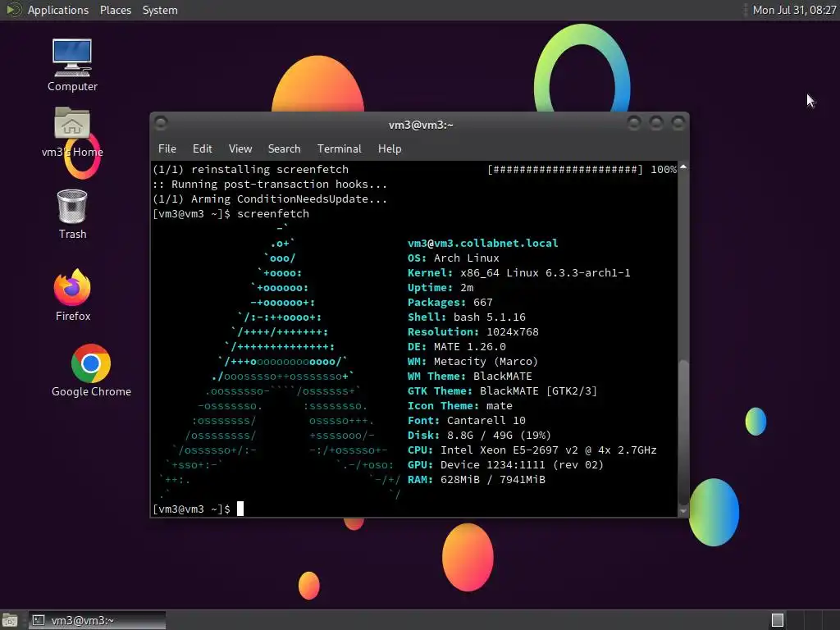Minimize the terminal window
Image resolution: width=840 pixels, height=630 pixels.
(634, 124)
